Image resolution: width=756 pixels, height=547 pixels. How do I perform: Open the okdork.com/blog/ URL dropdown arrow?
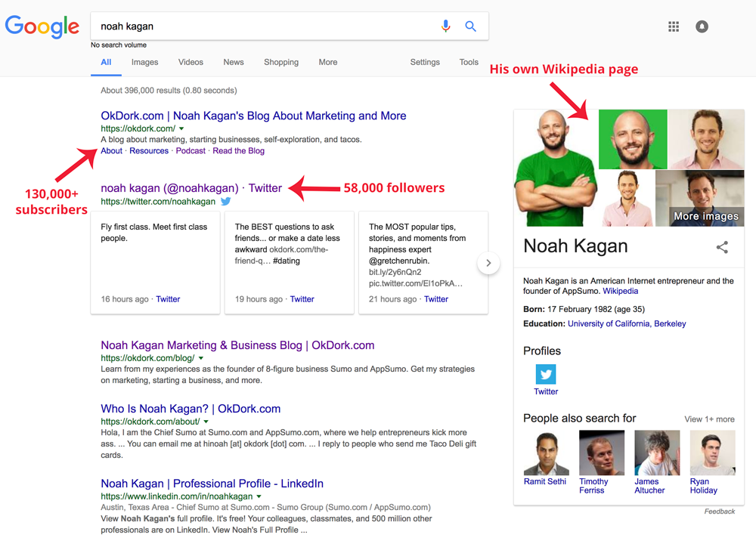tap(201, 358)
